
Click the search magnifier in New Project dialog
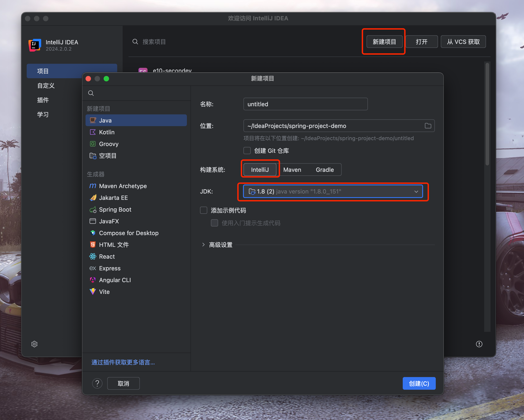(91, 93)
